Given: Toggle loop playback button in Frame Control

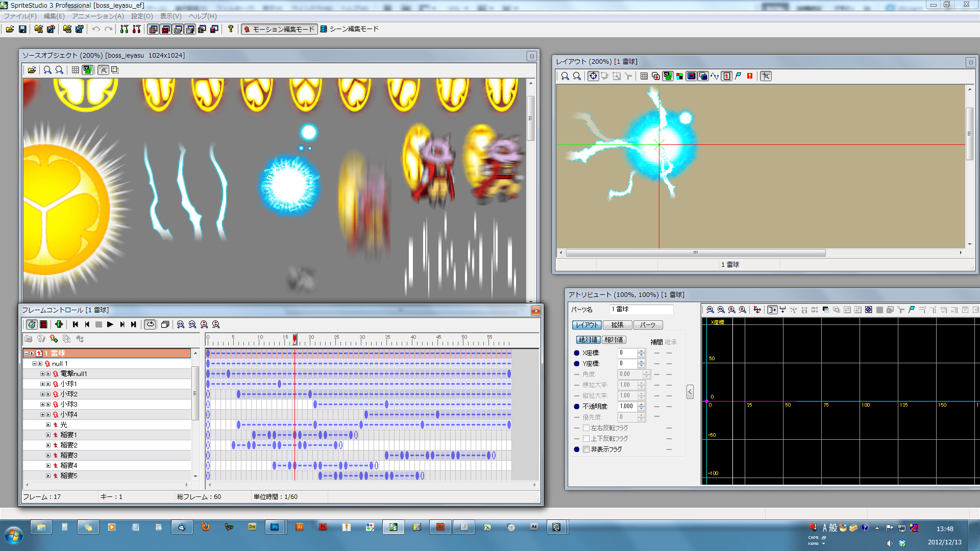Looking at the screenshot, I should point(150,324).
